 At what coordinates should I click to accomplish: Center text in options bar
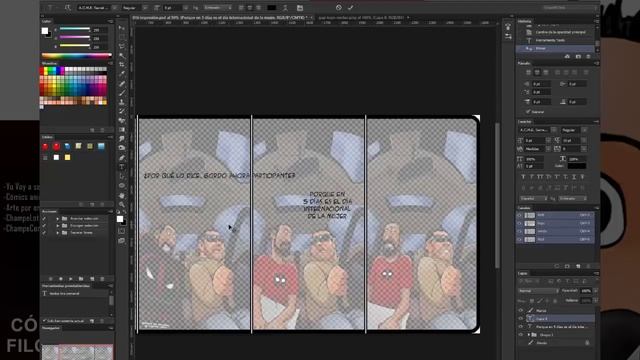250,8
